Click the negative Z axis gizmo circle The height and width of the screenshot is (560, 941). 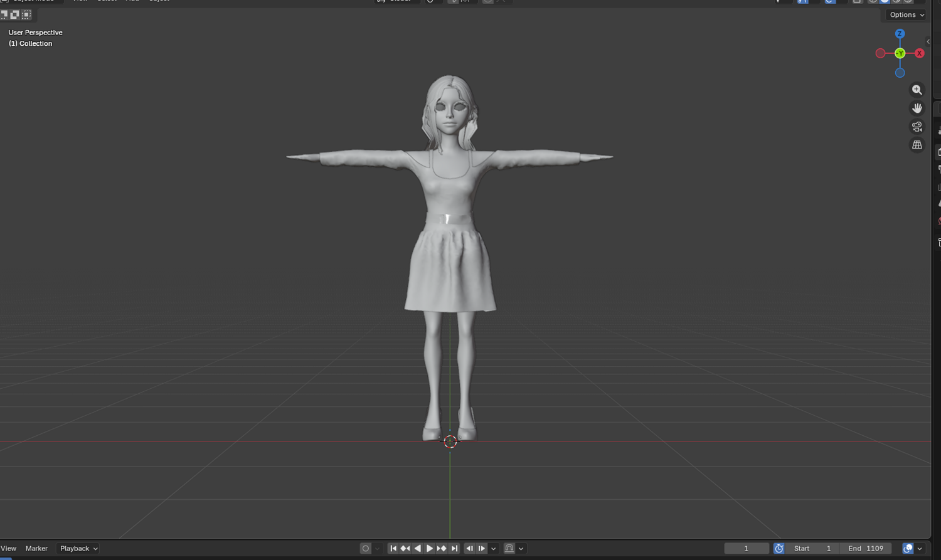pos(900,73)
